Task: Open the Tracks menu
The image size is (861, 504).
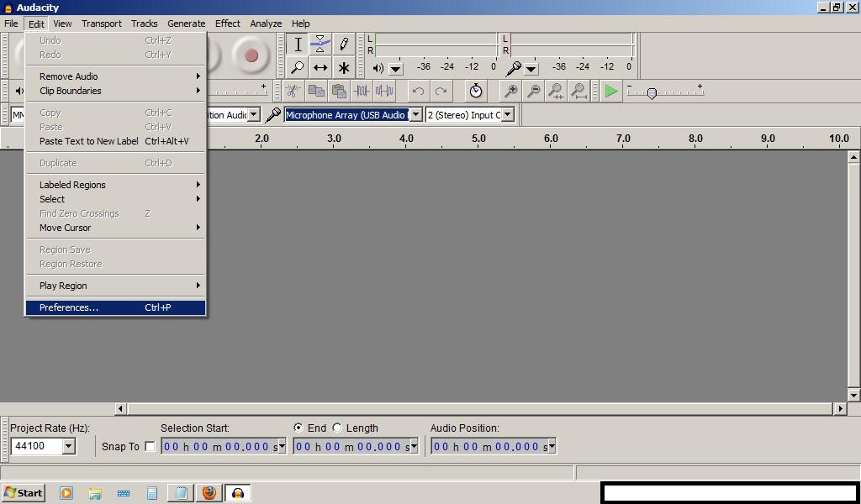Action: coord(145,24)
